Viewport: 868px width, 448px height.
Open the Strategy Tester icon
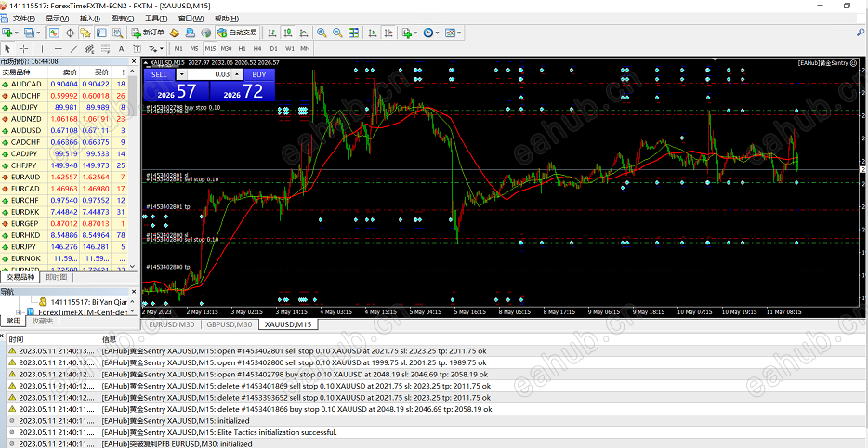[117, 33]
